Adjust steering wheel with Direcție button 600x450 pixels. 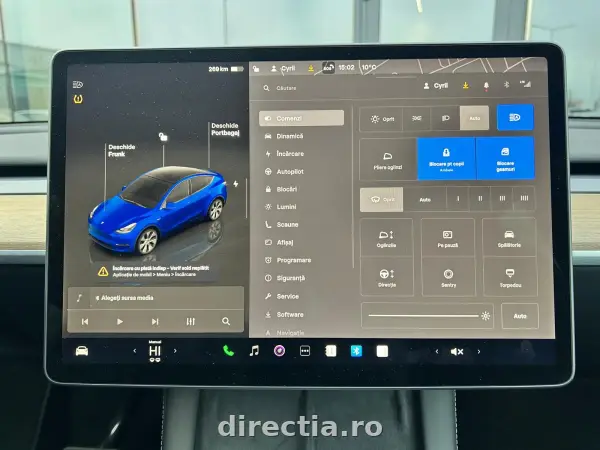click(x=387, y=277)
